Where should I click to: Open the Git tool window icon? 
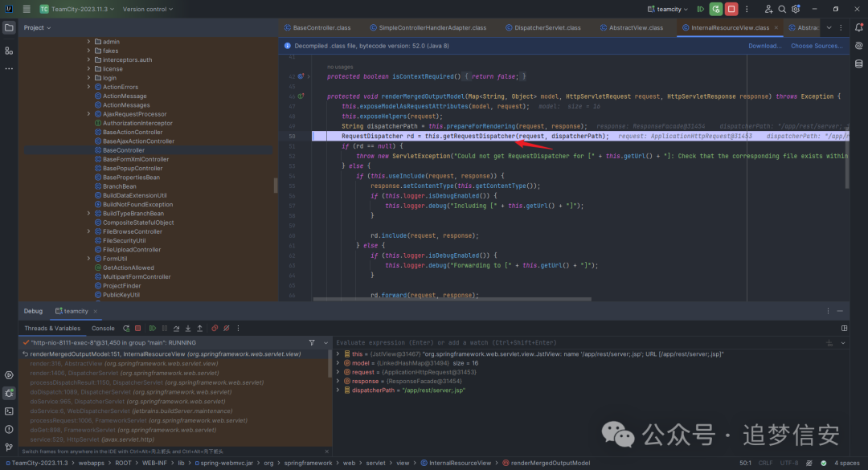(x=9, y=447)
